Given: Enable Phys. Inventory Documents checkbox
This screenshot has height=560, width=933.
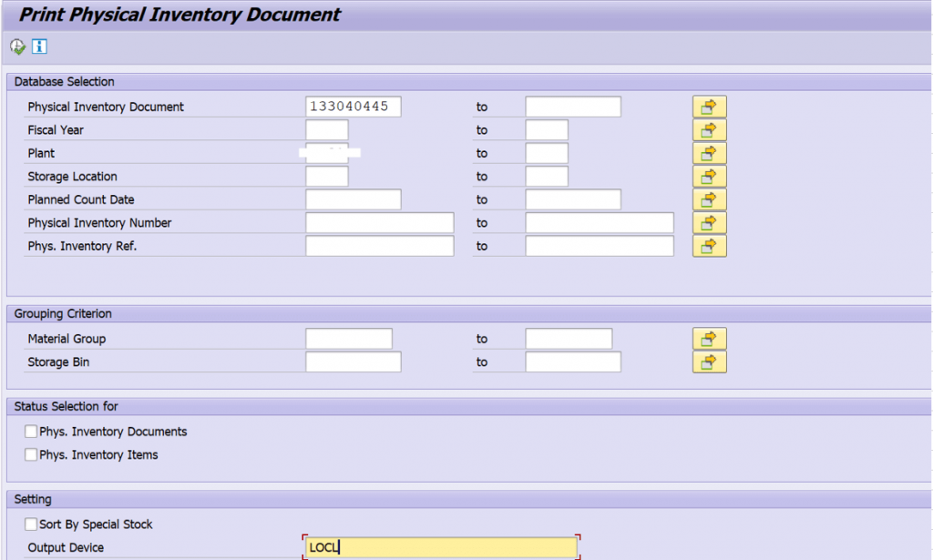Looking at the screenshot, I should (31, 431).
